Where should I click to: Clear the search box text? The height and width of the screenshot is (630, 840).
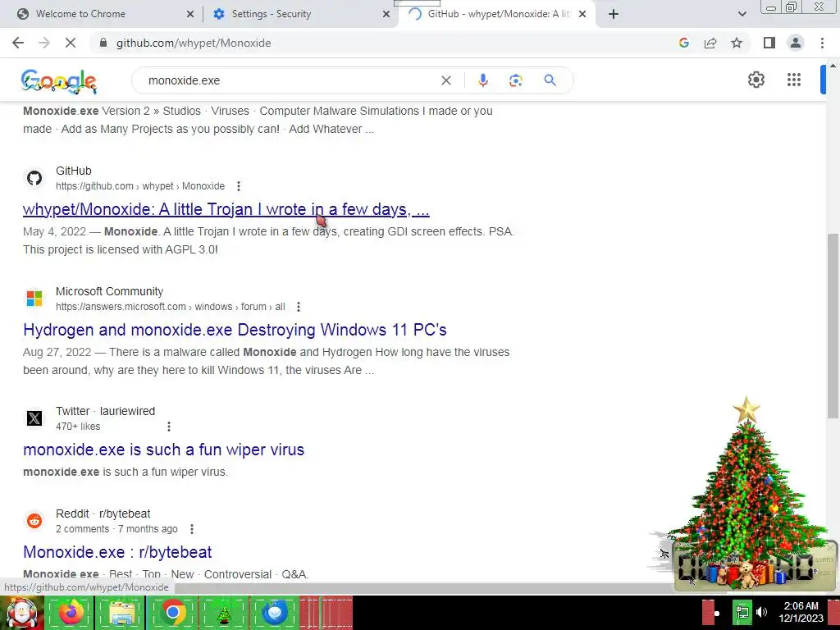(445, 80)
